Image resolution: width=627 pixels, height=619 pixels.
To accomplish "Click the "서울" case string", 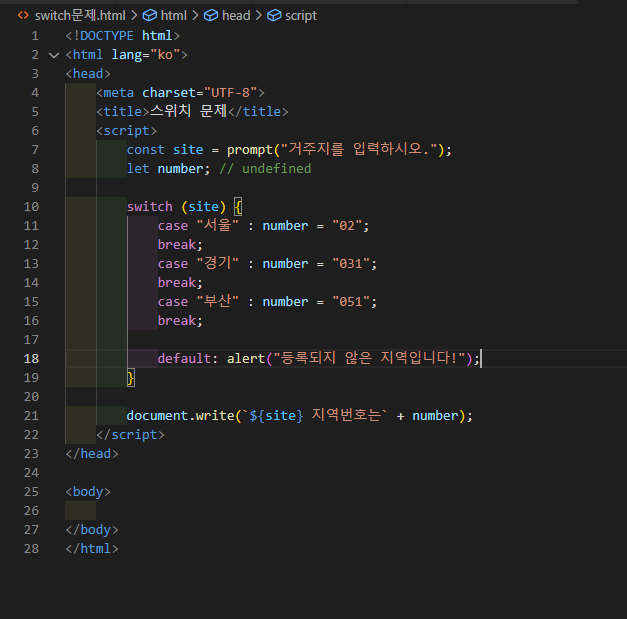I will [218, 225].
